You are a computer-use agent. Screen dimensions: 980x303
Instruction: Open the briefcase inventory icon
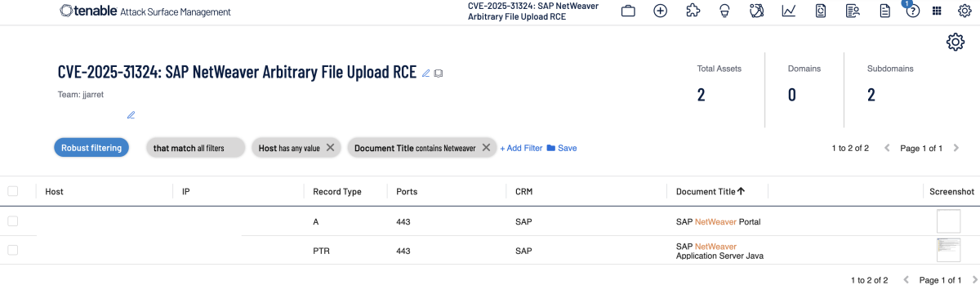(628, 11)
